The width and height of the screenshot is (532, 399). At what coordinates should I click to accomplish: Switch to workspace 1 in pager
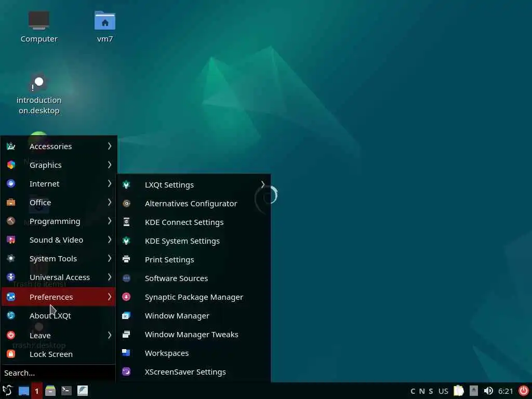(x=37, y=391)
